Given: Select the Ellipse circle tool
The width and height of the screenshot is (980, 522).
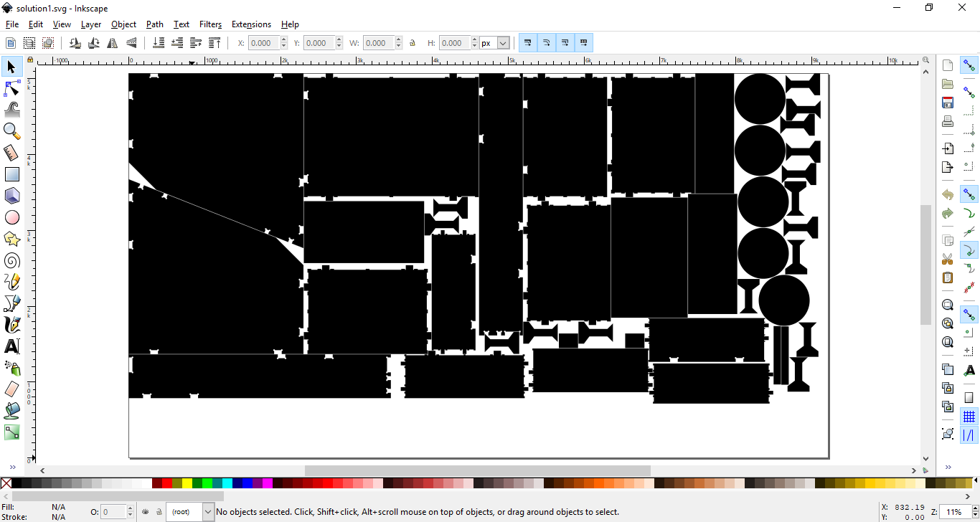Looking at the screenshot, I should click(11, 217).
